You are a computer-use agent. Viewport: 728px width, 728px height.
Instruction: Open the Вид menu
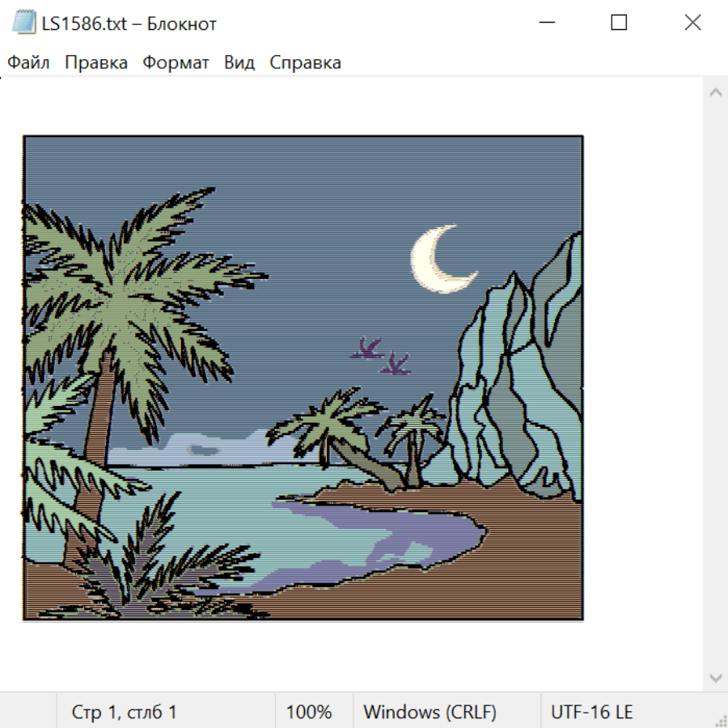(239, 62)
